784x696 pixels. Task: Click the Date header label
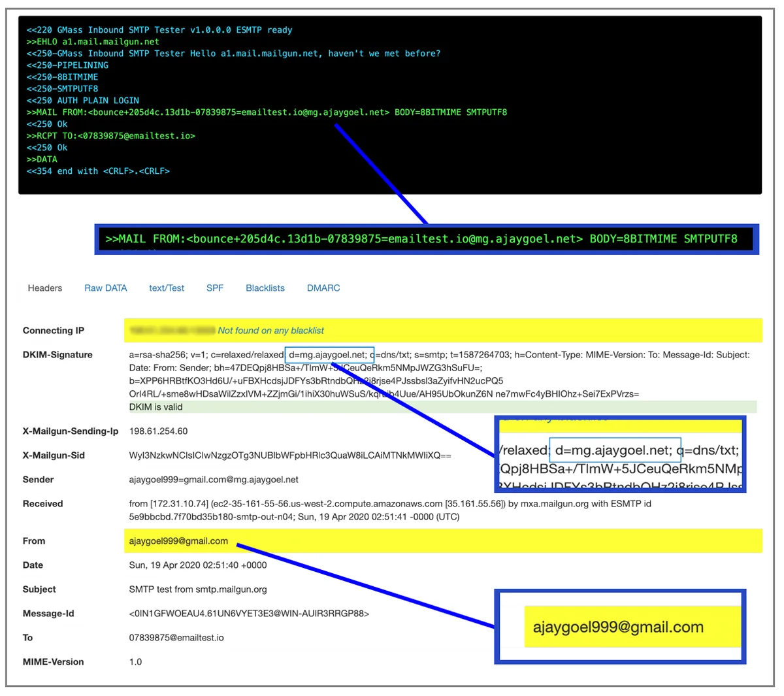pyautogui.click(x=33, y=565)
